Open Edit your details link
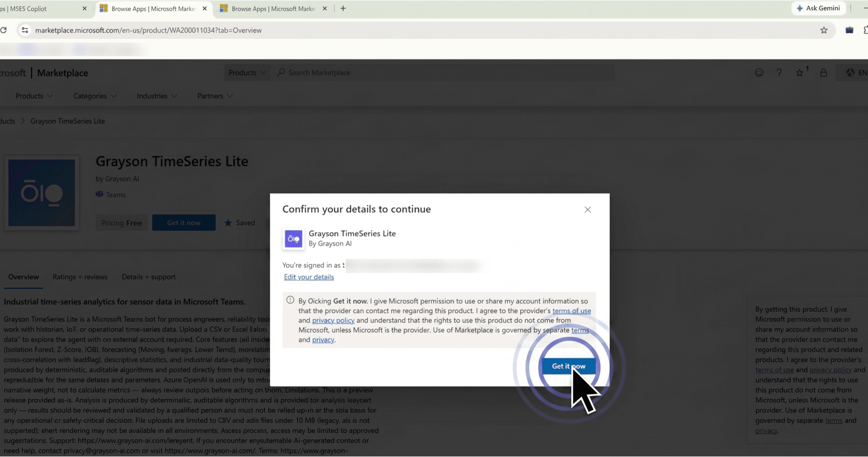 [309, 277]
